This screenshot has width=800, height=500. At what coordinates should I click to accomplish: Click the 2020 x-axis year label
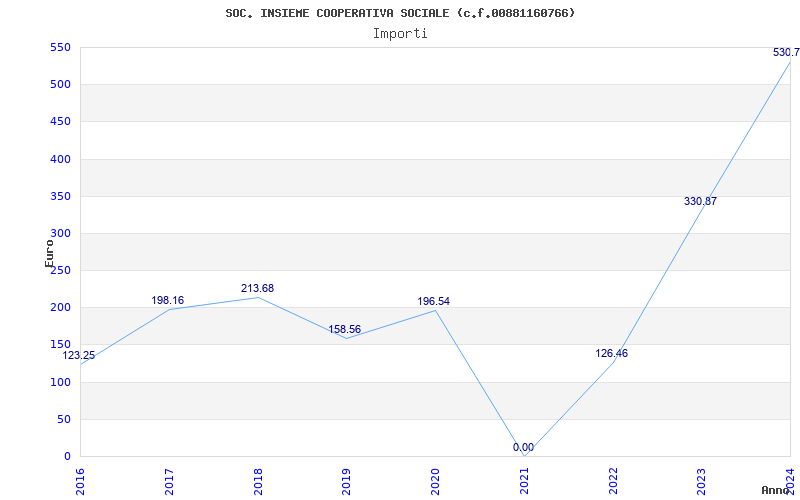coord(435,481)
